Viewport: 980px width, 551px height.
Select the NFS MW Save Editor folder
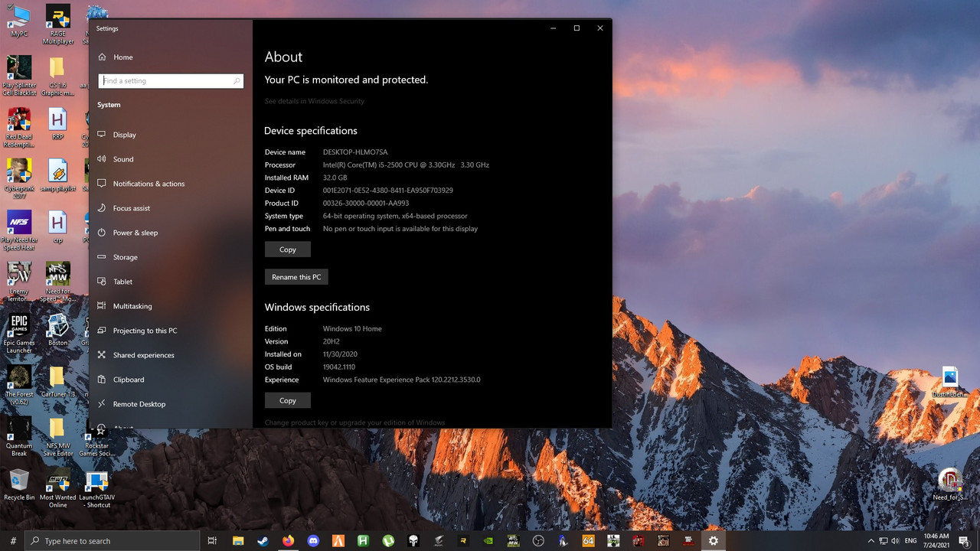click(58, 437)
